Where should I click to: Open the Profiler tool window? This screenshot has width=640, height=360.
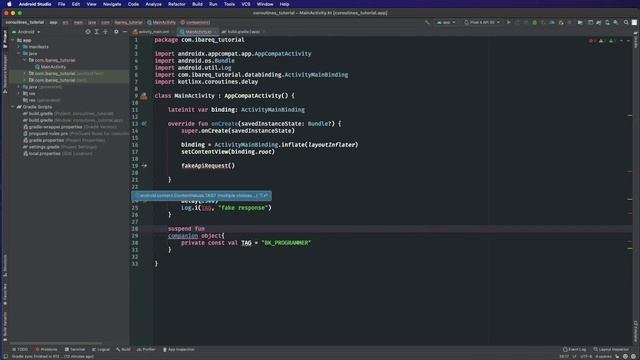click(x=146, y=349)
